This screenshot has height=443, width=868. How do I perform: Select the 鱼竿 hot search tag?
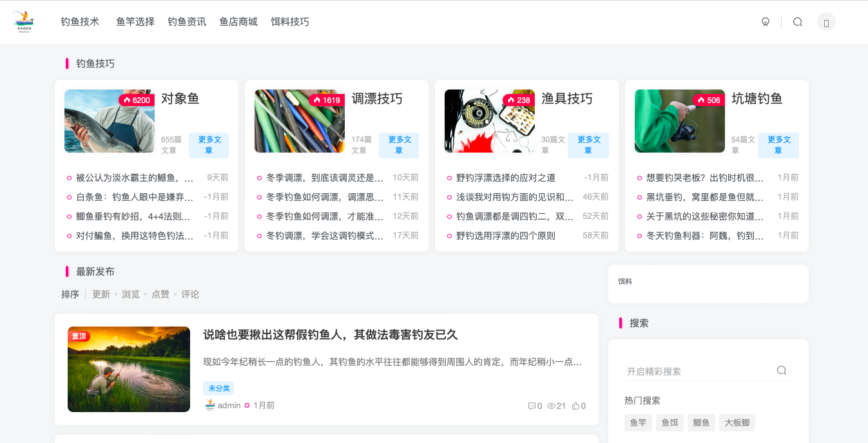638,422
